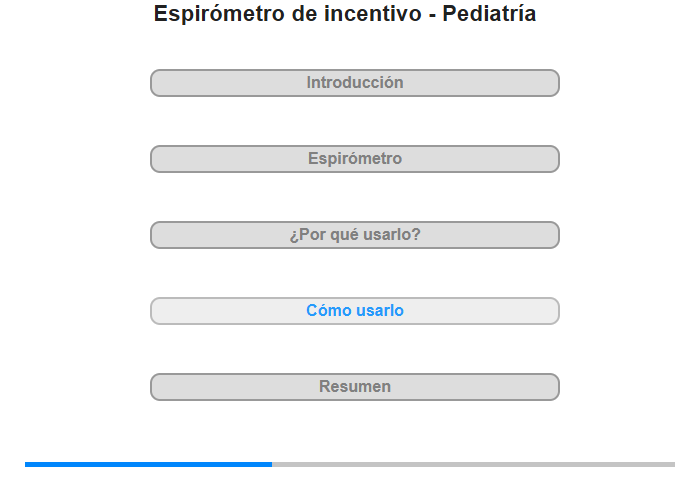Open the Introducción section
The image size is (700, 480).
point(354,83)
